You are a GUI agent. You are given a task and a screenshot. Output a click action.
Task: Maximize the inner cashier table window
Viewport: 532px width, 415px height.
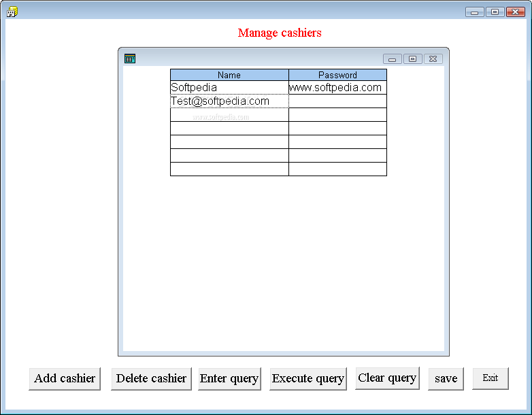[x=412, y=59]
